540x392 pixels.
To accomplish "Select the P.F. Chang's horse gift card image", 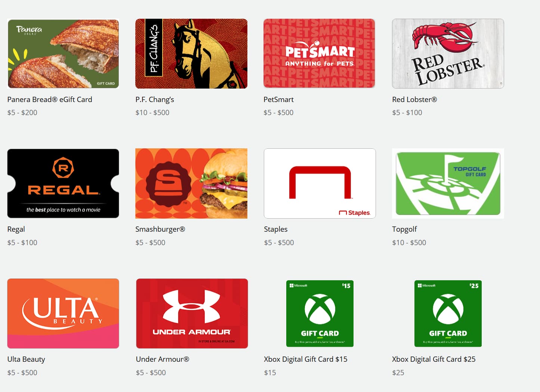I will click(x=191, y=53).
